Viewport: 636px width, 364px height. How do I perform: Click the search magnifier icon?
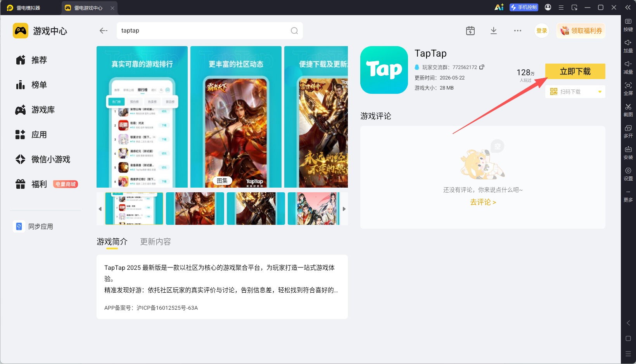(294, 31)
